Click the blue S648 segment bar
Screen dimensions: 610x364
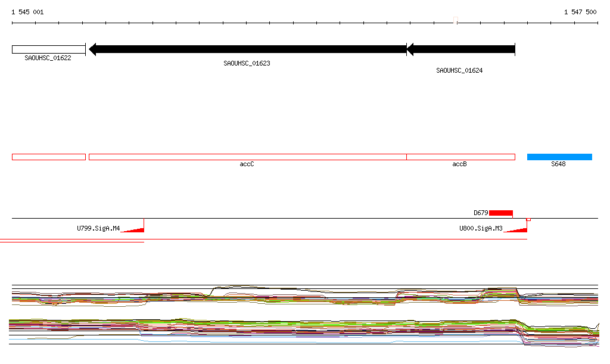(x=559, y=157)
